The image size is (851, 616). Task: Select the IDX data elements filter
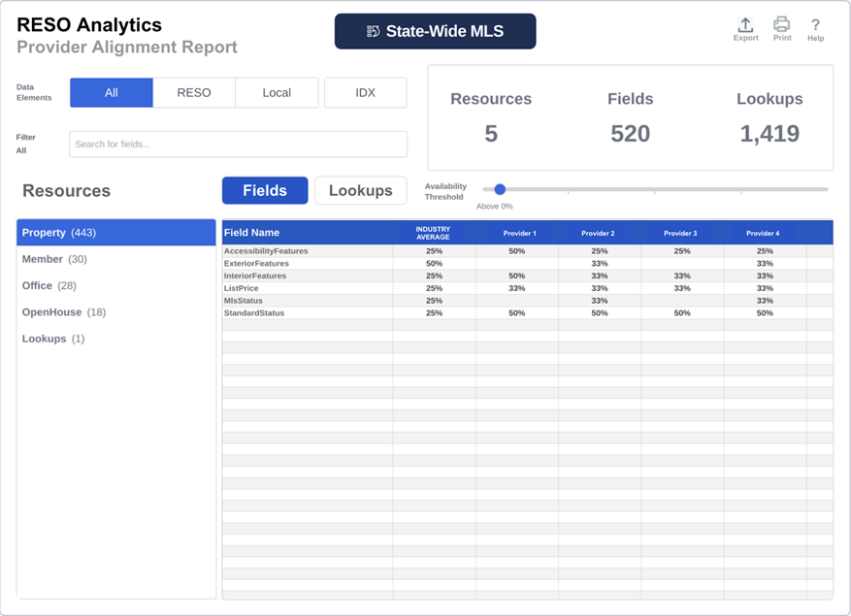pos(365,93)
